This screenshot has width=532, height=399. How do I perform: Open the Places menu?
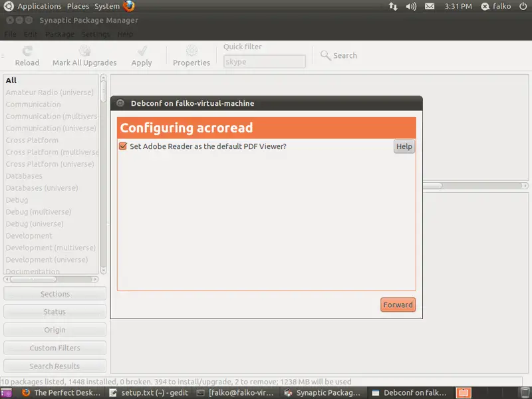pyautogui.click(x=78, y=6)
